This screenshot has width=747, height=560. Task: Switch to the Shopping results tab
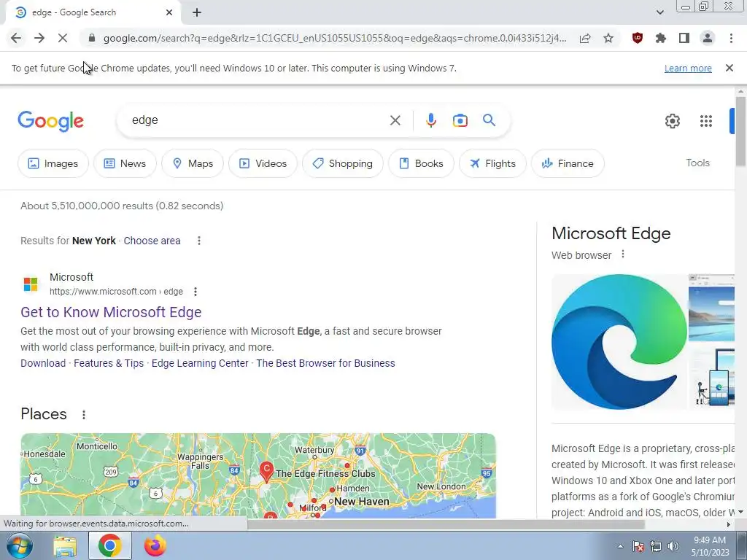click(x=343, y=163)
